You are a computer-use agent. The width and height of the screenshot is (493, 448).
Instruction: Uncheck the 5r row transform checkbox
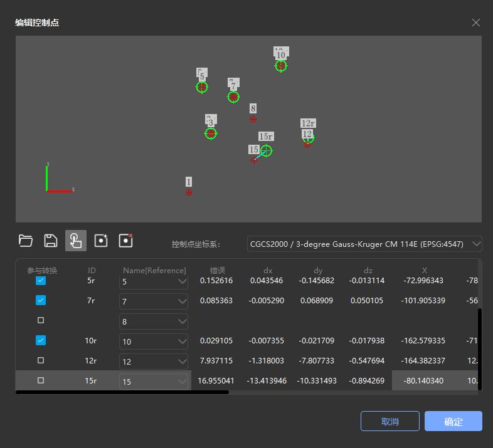pyautogui.click(x=41, y=281)
